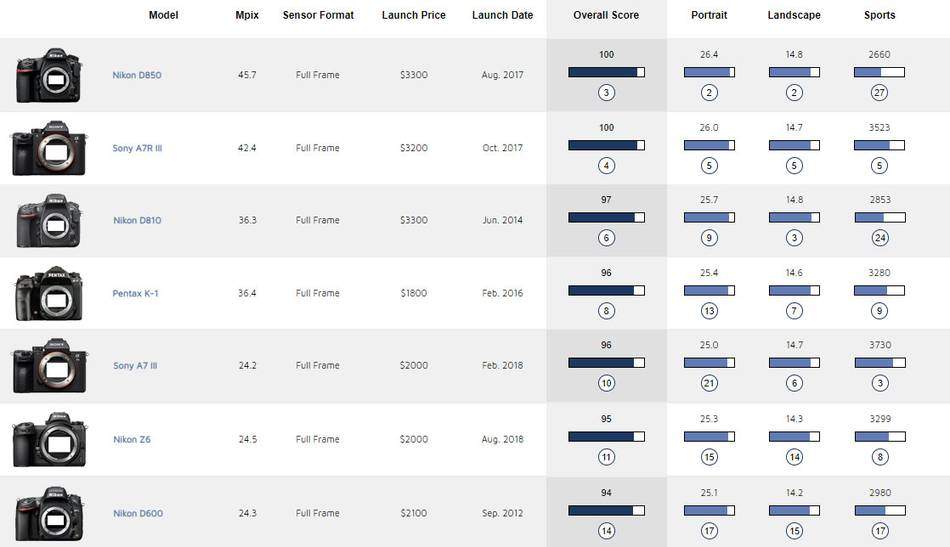Click the Nikon Z6 camera image
This screenshot has height=547, width=950.
point(49,440)
